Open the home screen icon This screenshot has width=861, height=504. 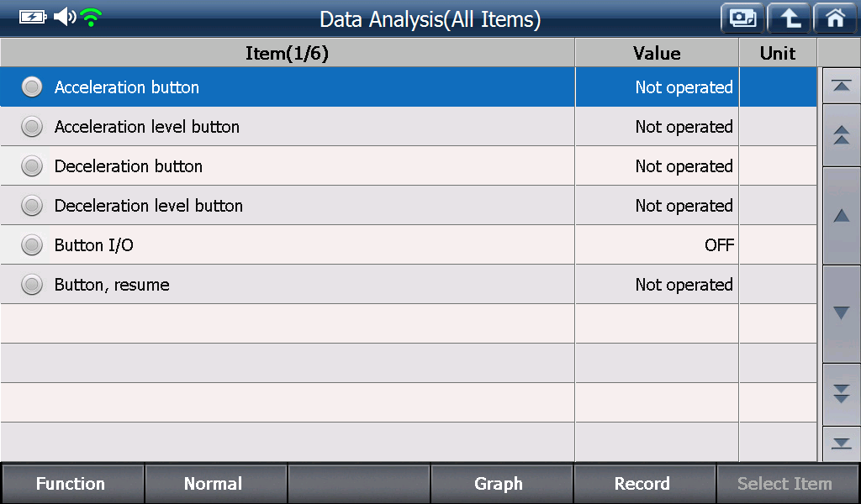pyautogui.click(x=835, y=18)
